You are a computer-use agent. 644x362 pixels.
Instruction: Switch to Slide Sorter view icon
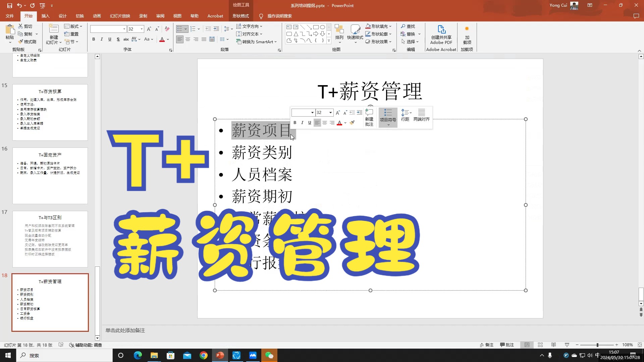point(540,345)
